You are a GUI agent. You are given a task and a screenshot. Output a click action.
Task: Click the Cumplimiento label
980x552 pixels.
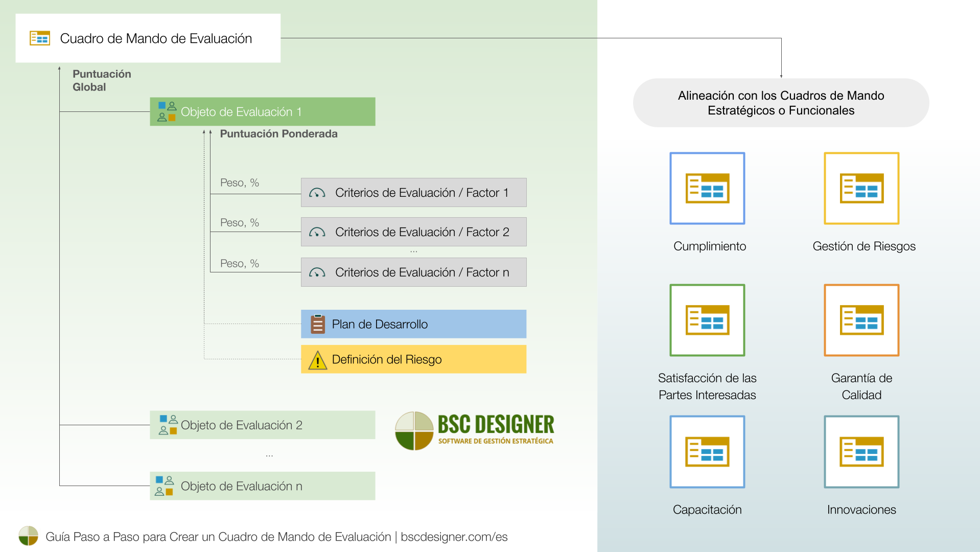pyautogui.click(x=710, y=246)
